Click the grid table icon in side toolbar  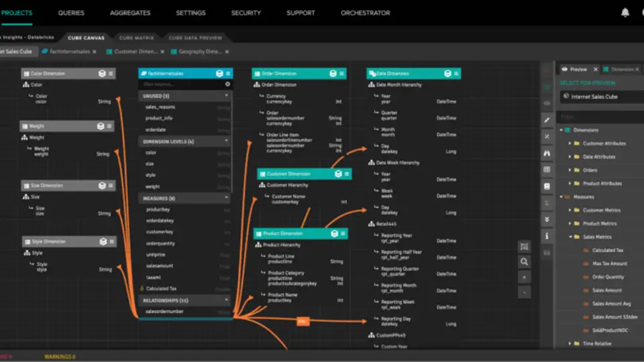547,170
